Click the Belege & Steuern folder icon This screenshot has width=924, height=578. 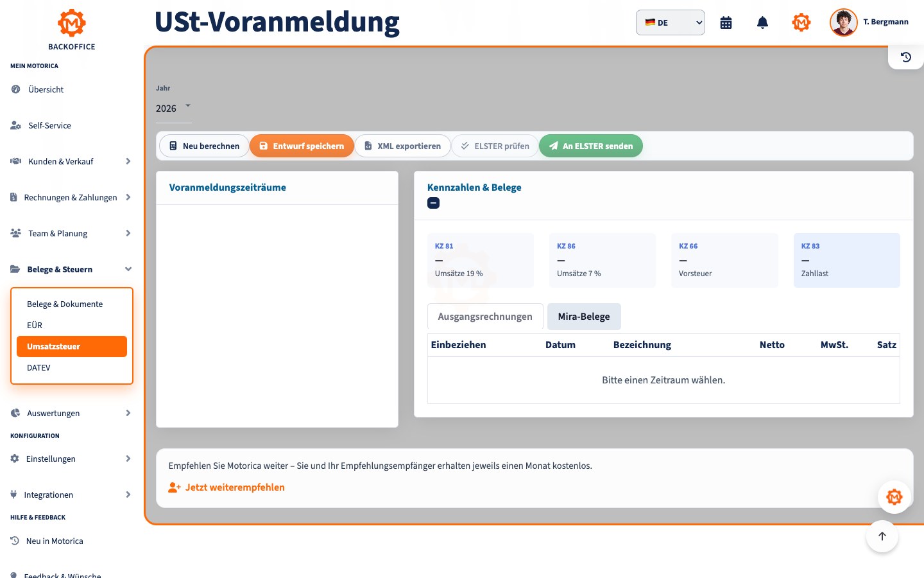pos(15,269)
